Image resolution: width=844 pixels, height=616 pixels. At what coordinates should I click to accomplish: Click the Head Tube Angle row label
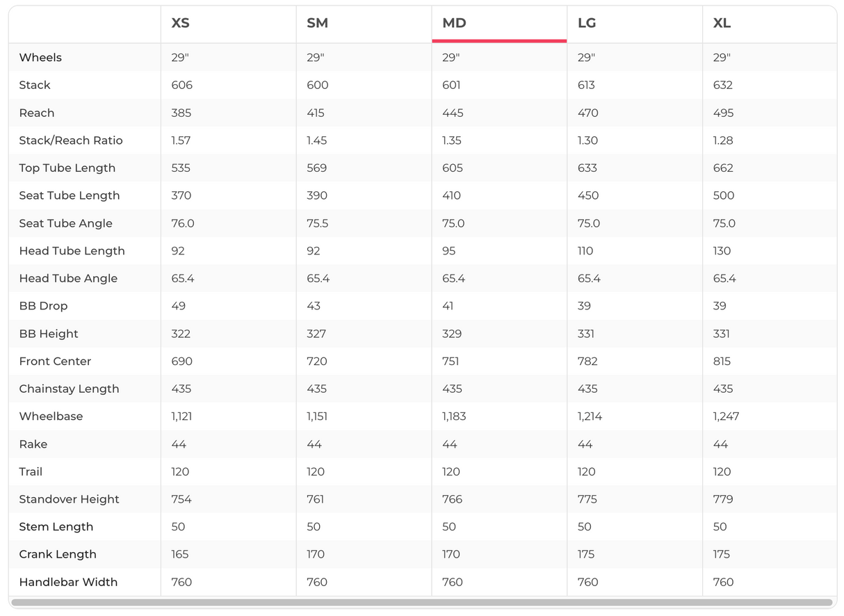click(68, 279)
